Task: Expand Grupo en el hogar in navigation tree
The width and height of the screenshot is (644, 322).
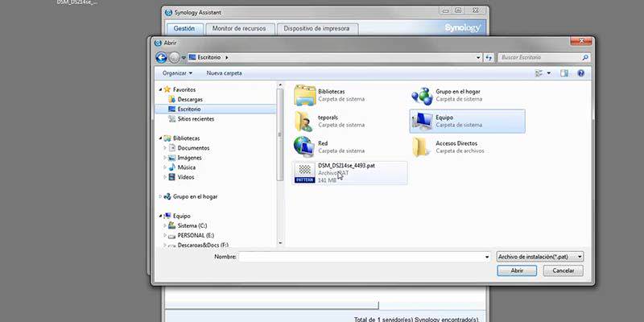Action: pyautogui.click(x=160, y=196)
